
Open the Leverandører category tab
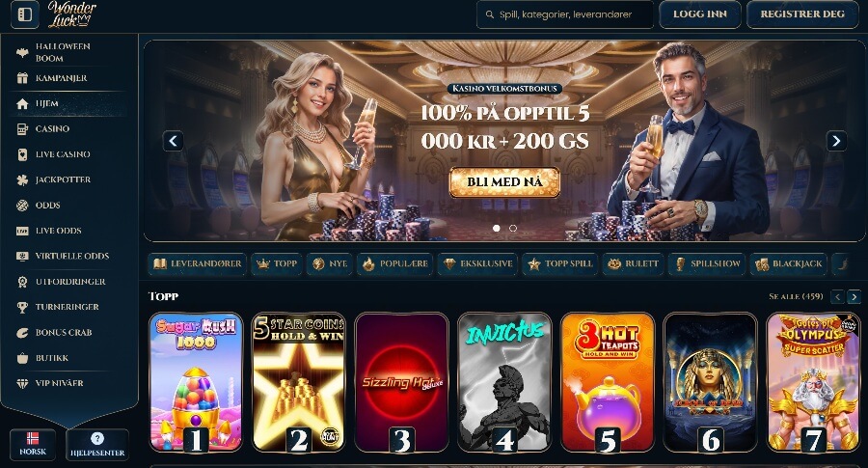click(x=197, y=264)
